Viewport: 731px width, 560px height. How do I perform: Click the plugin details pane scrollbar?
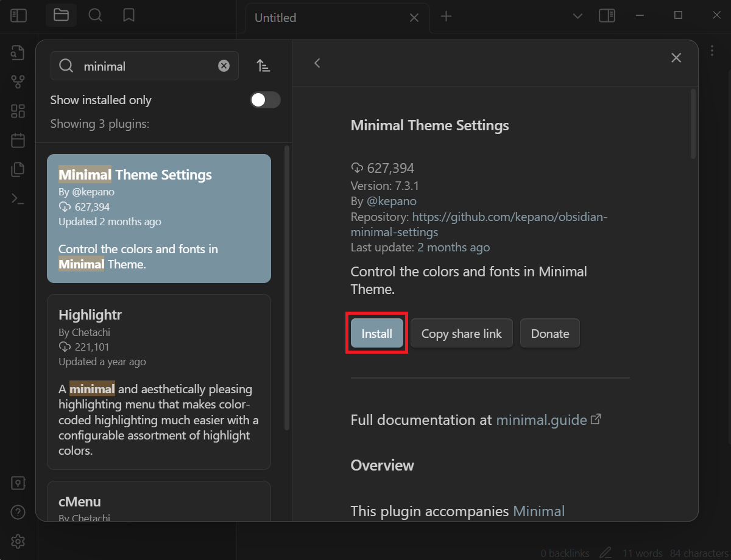(693, 125)
